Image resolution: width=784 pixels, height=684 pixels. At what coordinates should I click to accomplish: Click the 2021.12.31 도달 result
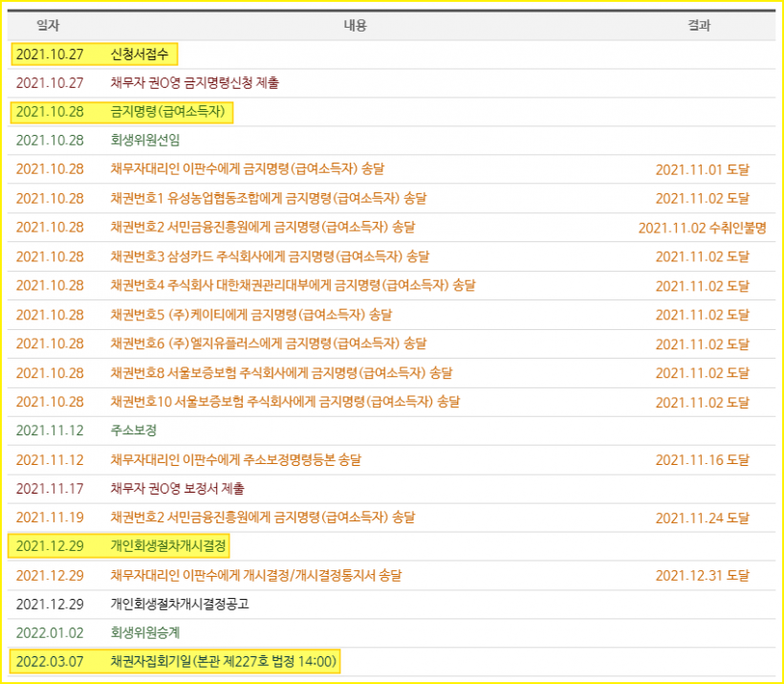click(x=702, y=576)
